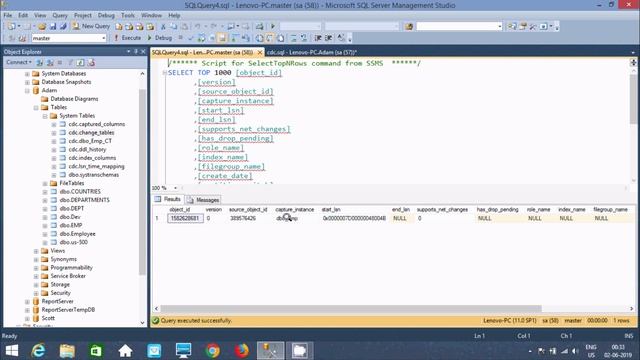This screenshot has width=640, height=360.
Task: Select the cdc.change_tables table
Action: tap(91, 133)
